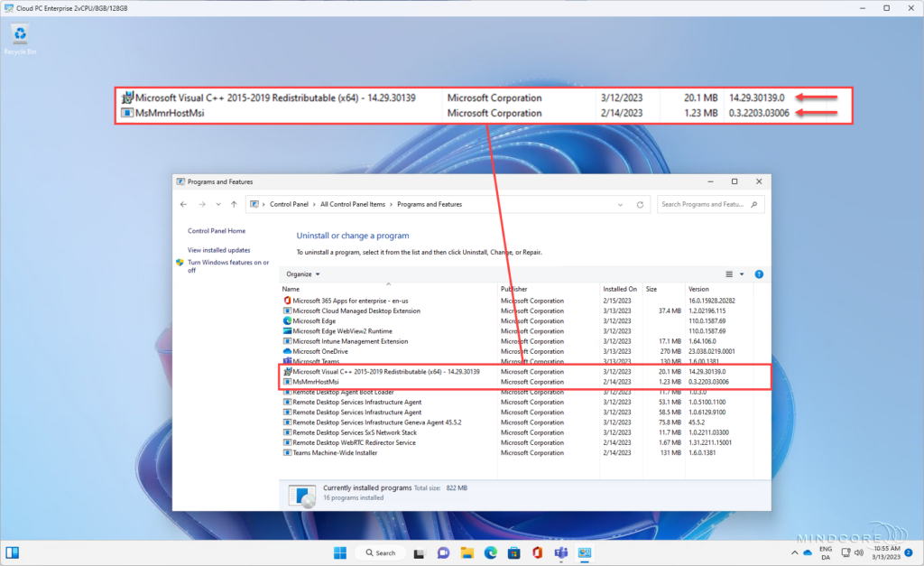The image size is (924, 566).
Task: Expand the view options dropdown arrow
Action: coord(742,274)
